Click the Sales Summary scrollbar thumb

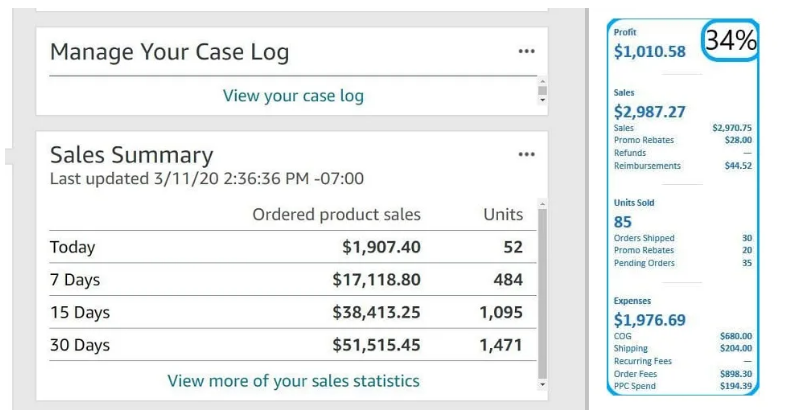coord(543,290)
